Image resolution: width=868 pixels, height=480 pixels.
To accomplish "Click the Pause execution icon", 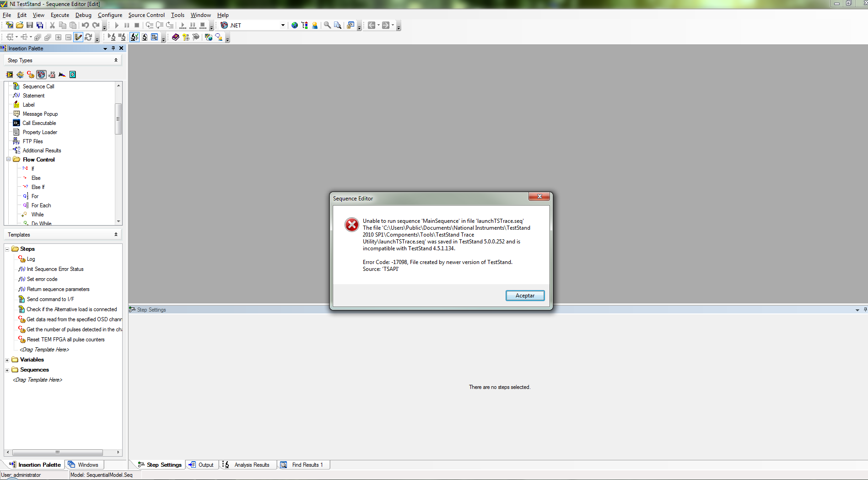I will (127, 25).
